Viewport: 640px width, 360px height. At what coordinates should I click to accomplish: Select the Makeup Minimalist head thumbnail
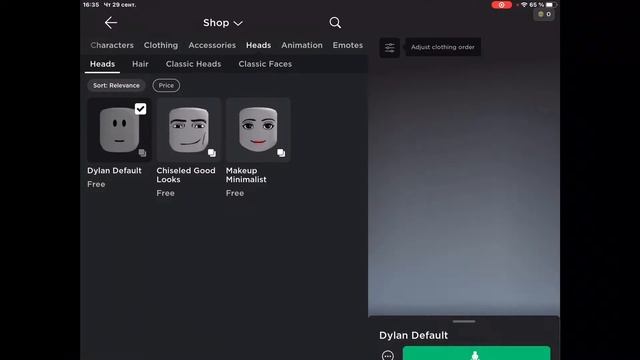[258, 130]
